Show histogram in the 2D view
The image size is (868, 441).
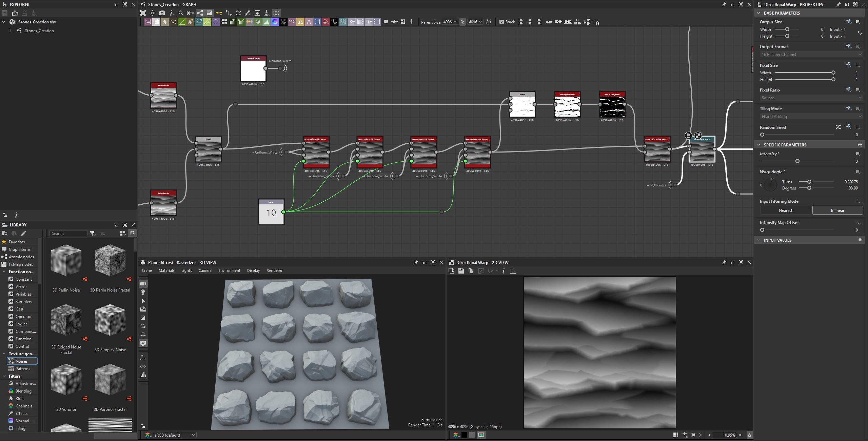[513, 271]
